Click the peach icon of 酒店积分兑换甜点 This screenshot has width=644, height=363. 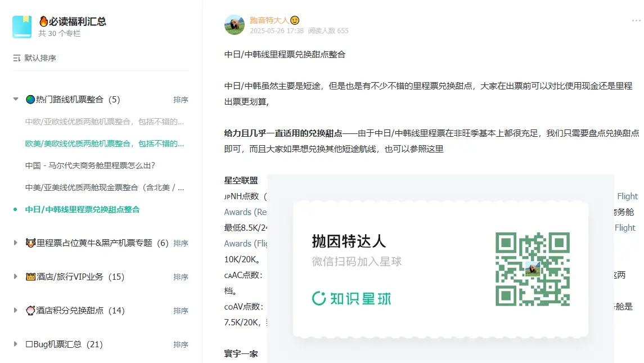point(31,311)
